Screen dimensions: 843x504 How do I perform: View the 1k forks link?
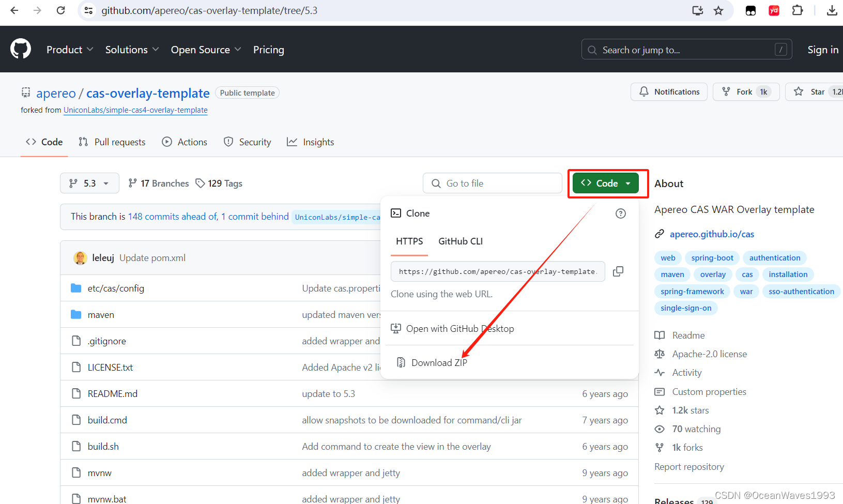687,448
